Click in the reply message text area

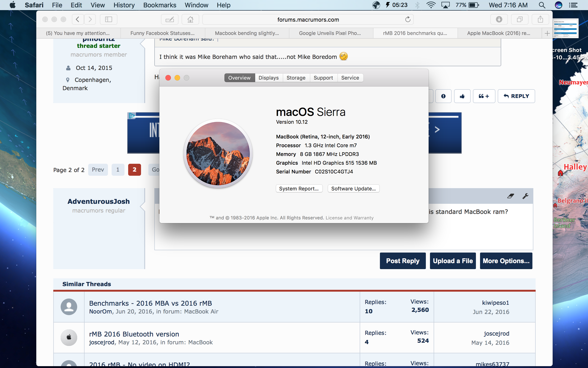click(x=344, y=226)
